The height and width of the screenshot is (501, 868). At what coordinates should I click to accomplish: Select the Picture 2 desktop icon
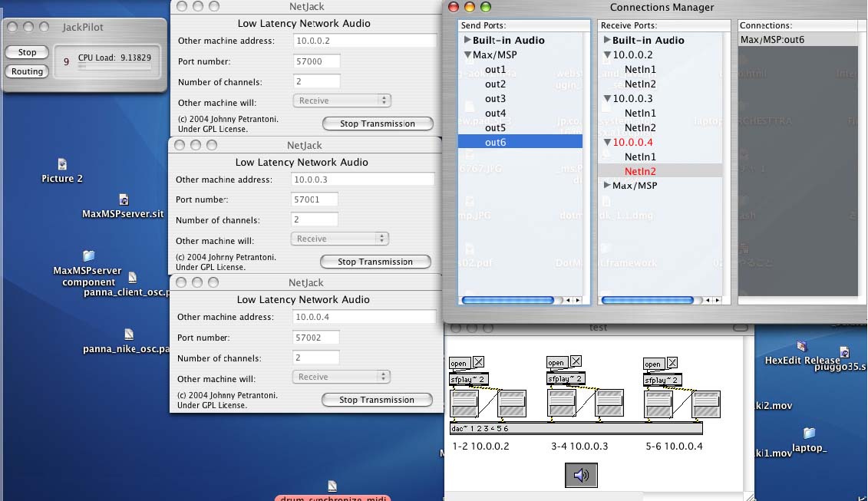click(62, 164)
